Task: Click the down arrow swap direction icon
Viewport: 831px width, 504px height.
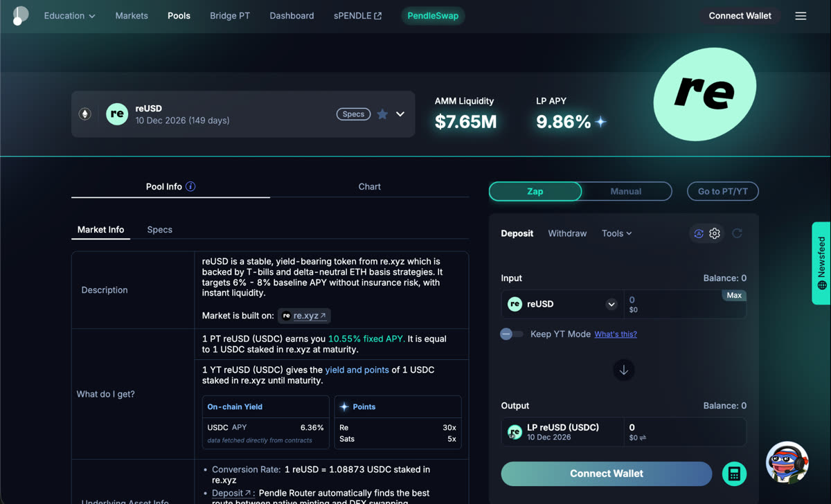Action: [623, 370]
